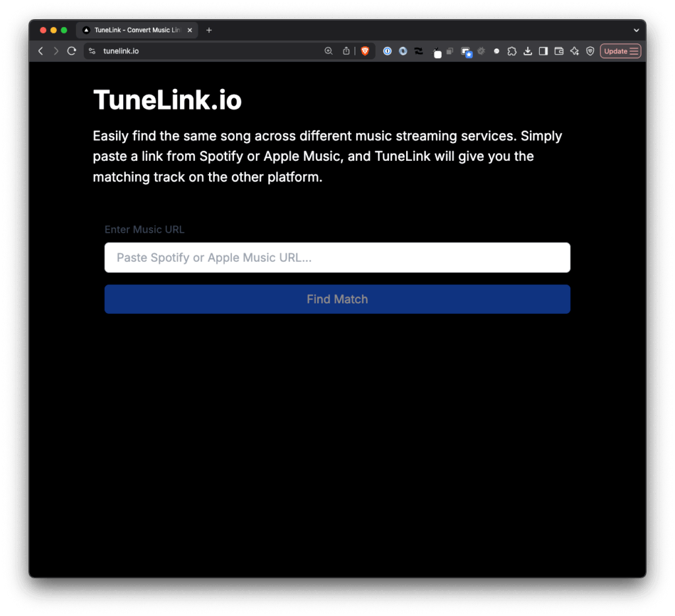The width and height of the screenshot is (675, 616).
Task: Open the Extensions puzzle piece menu
Action: click(x=512, y=51)
